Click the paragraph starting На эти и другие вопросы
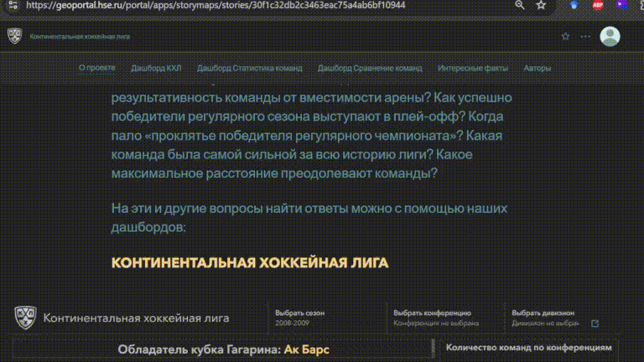The image size is (644, 362). [x=309, y=218]
